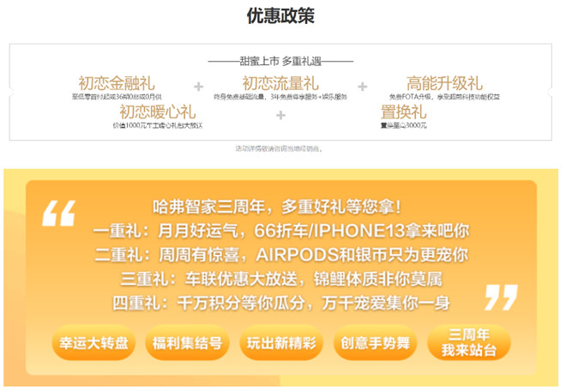The image size is (566, 392).
Task: Click the 三周年我来站台 button
Action: tap(469, 342)
